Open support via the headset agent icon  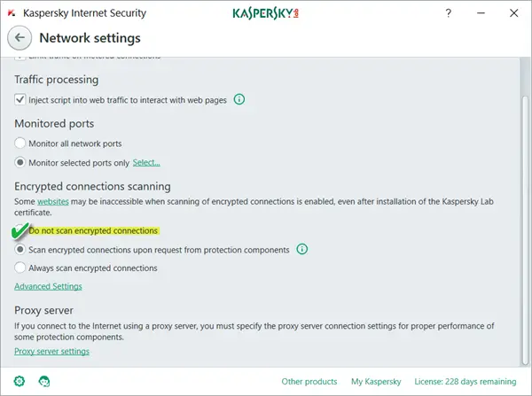click(44, 381)
